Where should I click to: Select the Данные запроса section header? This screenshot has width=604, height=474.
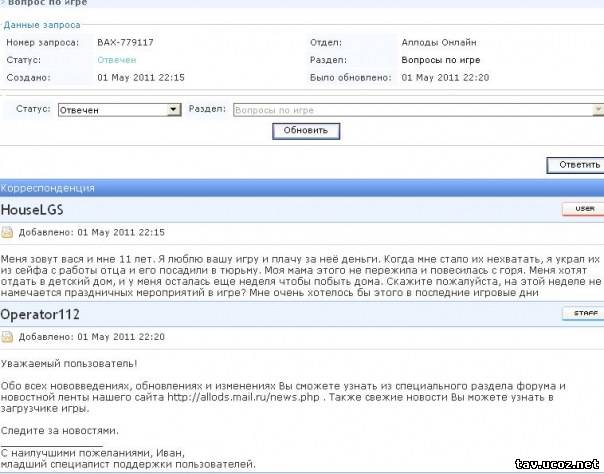click(43, 24)
